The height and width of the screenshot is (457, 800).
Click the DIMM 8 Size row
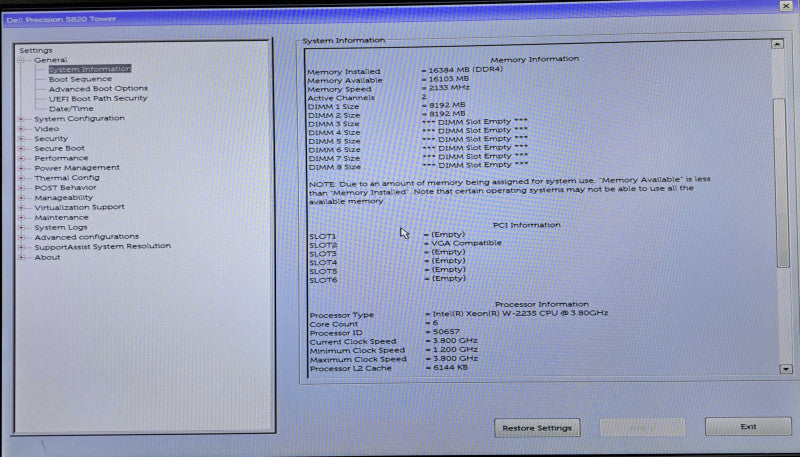coord(418,166)
